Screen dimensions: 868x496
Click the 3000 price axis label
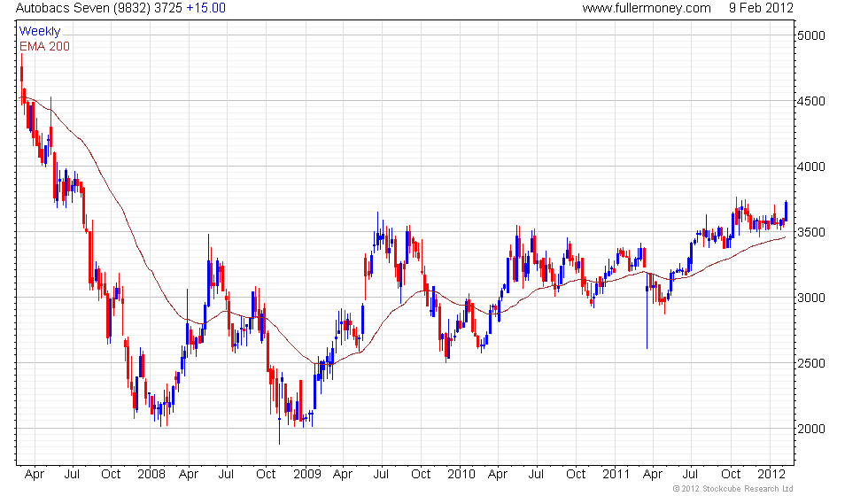coord(811,298)
